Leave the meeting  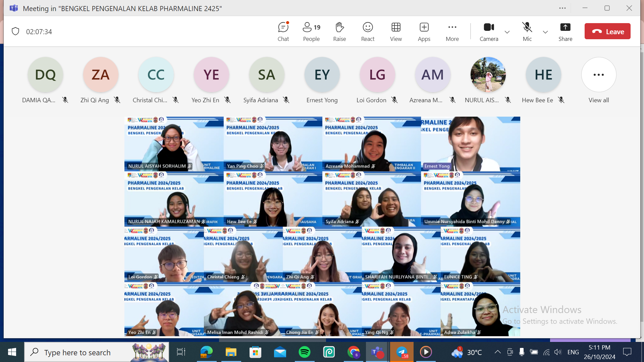point(607,32)
